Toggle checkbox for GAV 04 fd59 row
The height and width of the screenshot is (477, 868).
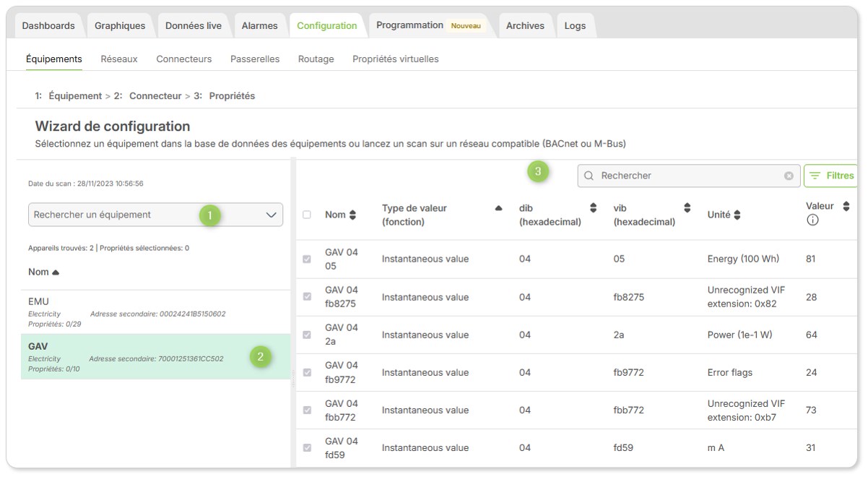pyautogui.click(x=307, y=447)
